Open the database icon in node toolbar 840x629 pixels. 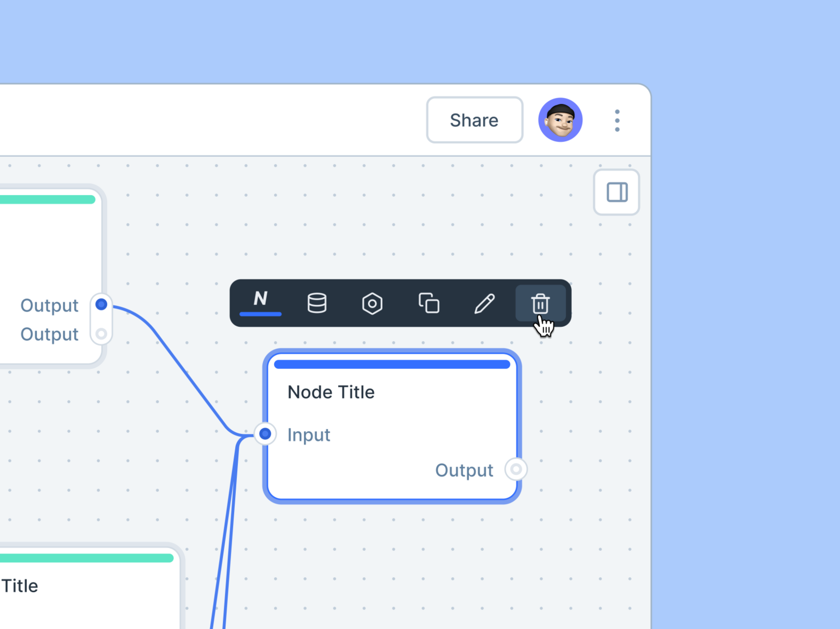pos(317,303)
